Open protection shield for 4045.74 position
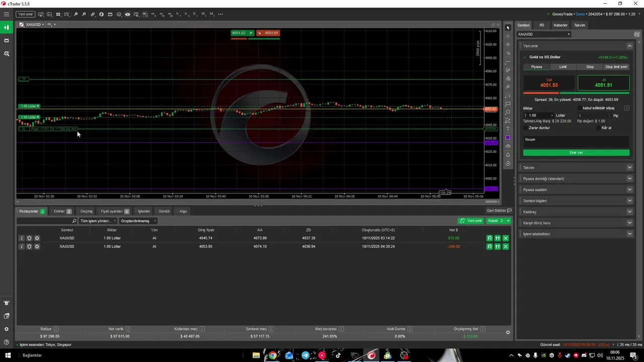Image resolution: width=644 pixels, height=362 pixels. pos(29,238)
